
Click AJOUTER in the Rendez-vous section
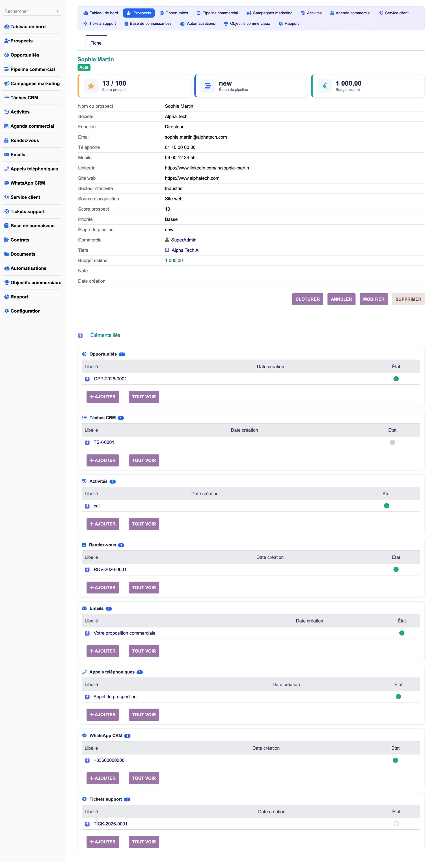103,588
